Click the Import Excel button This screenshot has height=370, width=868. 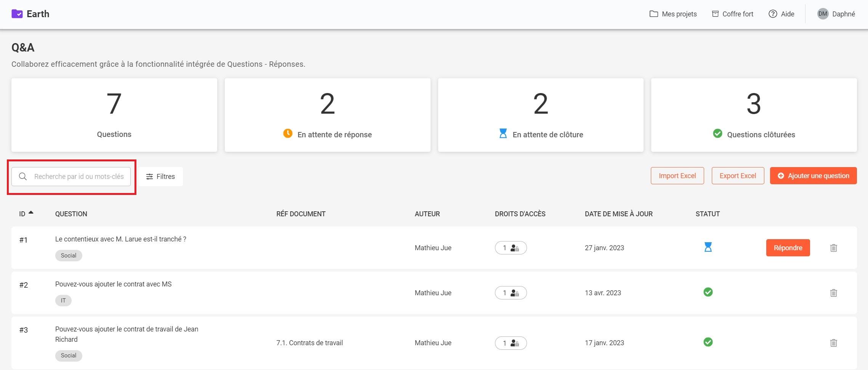point(677,176)
